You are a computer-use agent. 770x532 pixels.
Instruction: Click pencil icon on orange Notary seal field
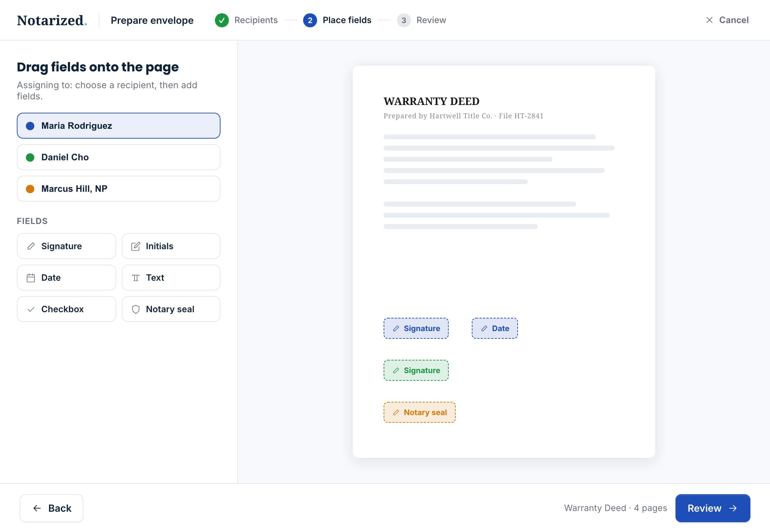396,412
